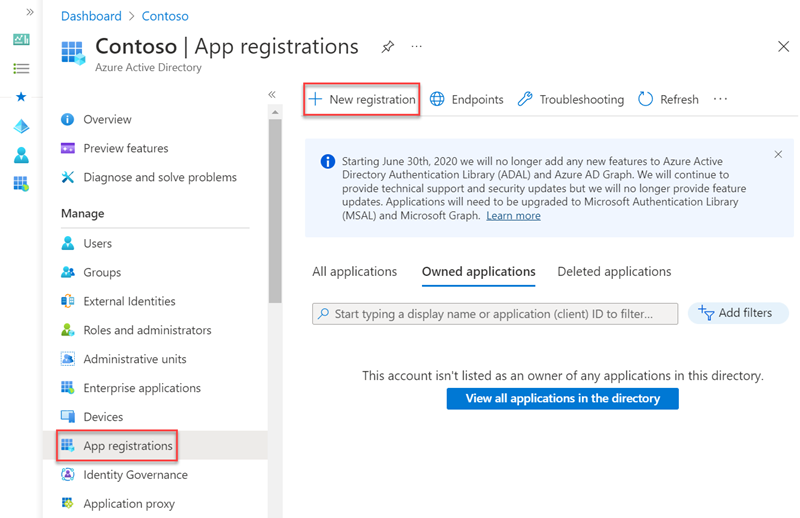Image resolution: width=800 pixels, height=518 pixels.
Task: Pin the App registrations blade
Action: click(388, 47)
